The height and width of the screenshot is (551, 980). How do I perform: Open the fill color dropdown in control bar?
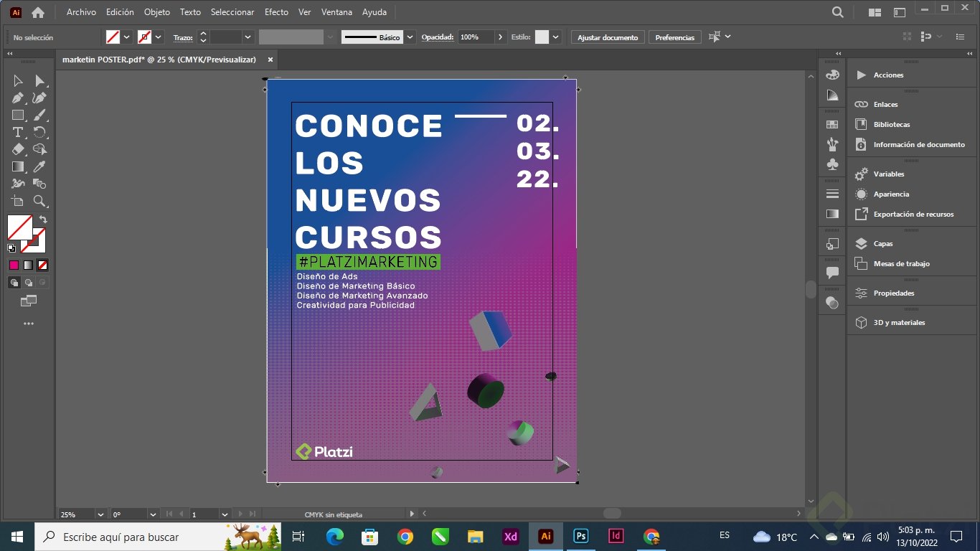pyautogui.click(x=127, y=37)
